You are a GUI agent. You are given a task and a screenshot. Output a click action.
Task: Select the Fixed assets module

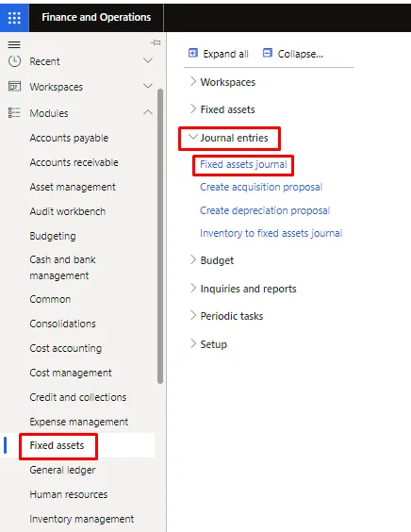point(57,445)
